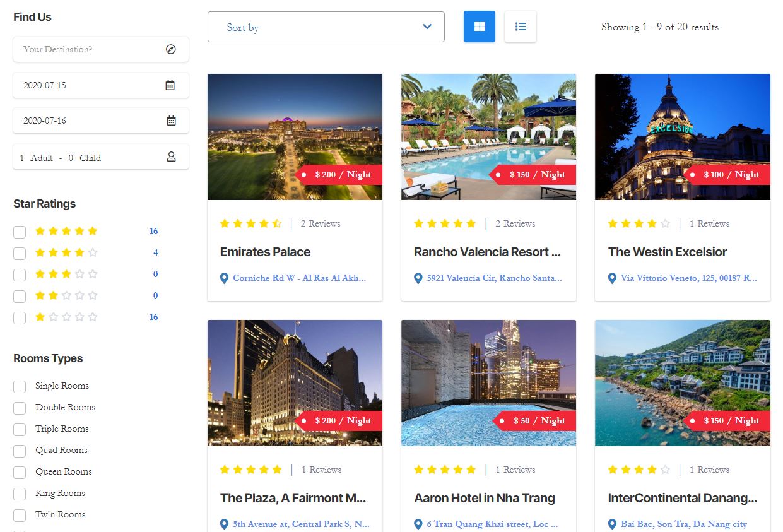Open the Adult and Child guests selector
783x532 pixels.
(101, 157)
